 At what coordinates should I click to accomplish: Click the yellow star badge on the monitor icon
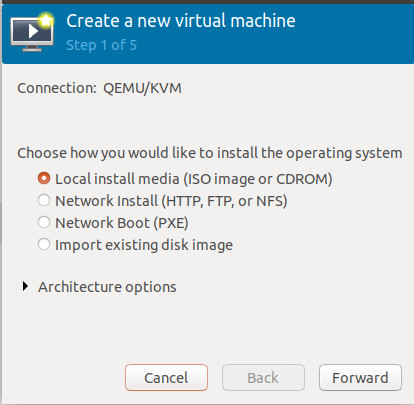tap(46, 20)
